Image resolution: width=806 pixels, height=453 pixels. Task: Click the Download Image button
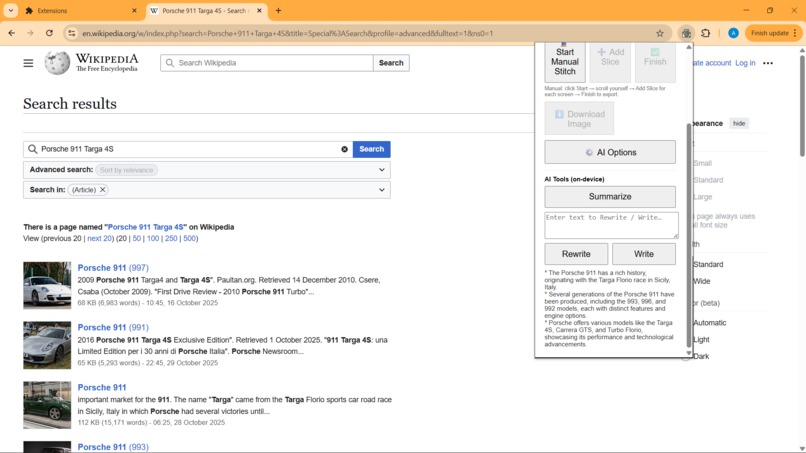[x=579, y=118]
